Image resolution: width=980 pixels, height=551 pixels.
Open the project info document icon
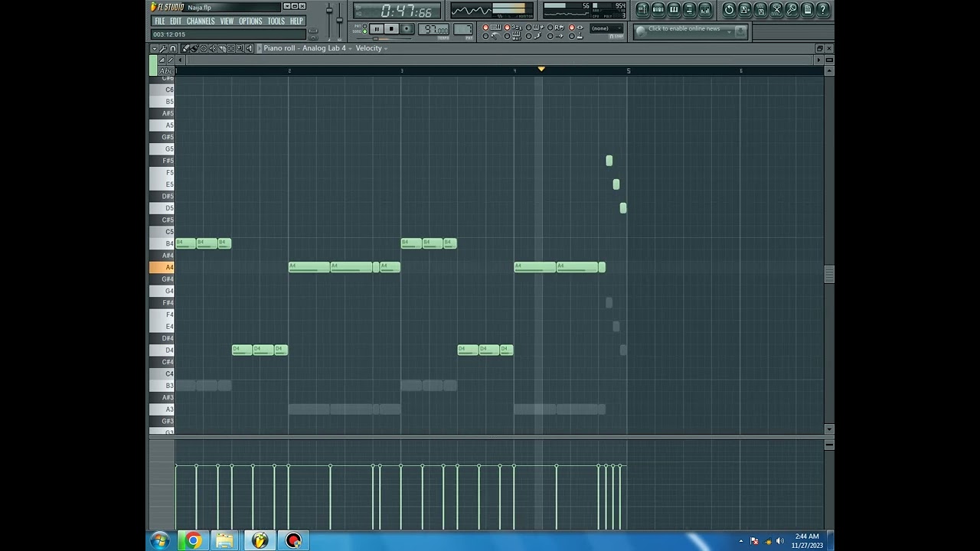click(807, 10)
